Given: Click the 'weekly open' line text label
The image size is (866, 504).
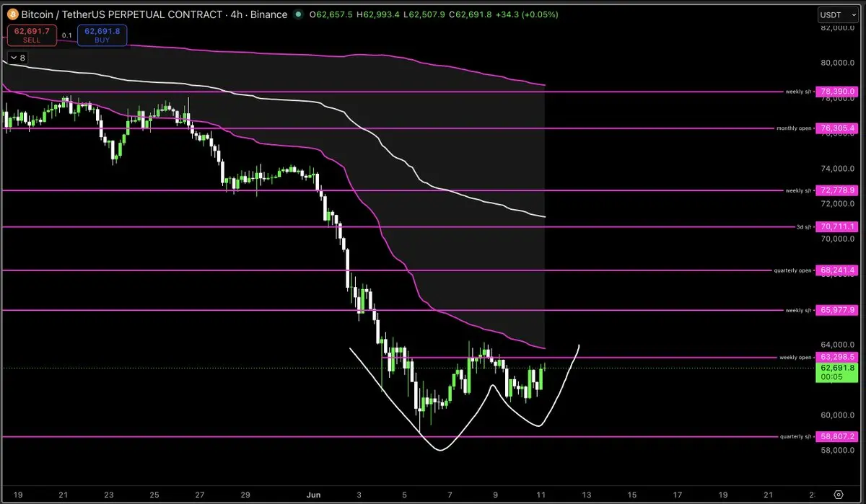Looking at the screenshot, I should pos(795,357).
